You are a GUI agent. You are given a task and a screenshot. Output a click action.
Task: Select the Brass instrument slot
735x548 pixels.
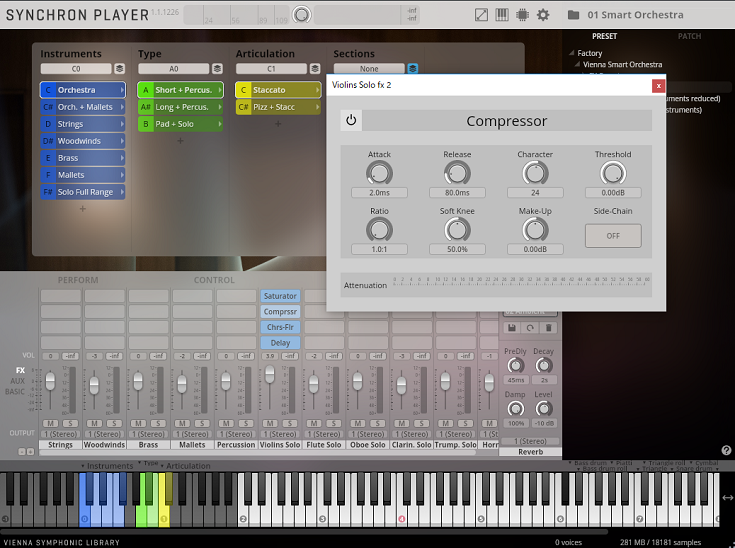[x=82, y=158]
